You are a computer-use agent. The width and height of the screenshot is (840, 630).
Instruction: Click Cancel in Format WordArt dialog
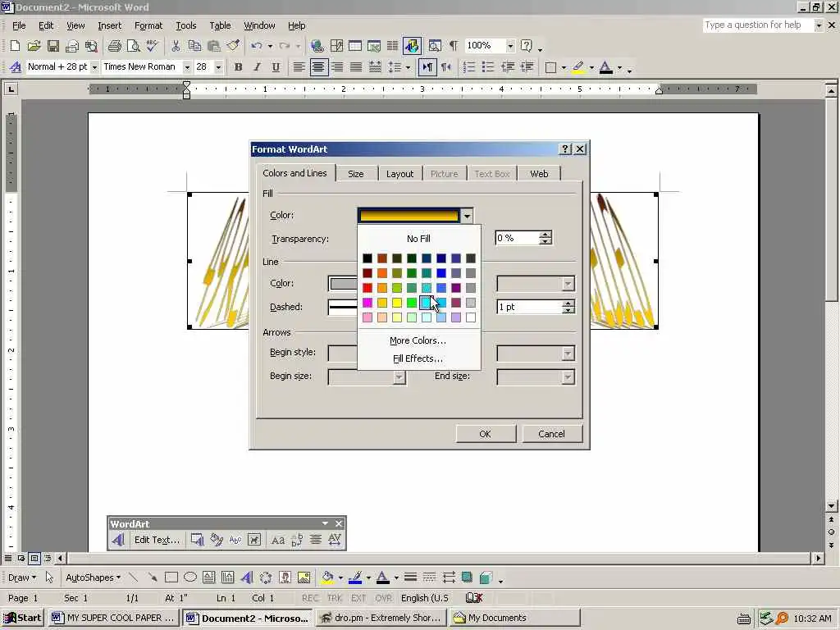552,434
